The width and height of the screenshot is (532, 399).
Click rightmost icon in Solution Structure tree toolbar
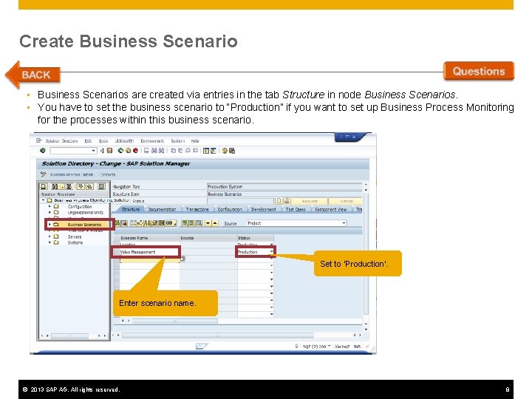coord(101,186)
